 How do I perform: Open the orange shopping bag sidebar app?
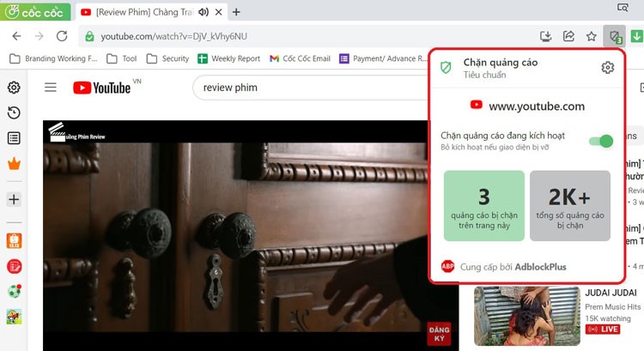coord(14,240)
